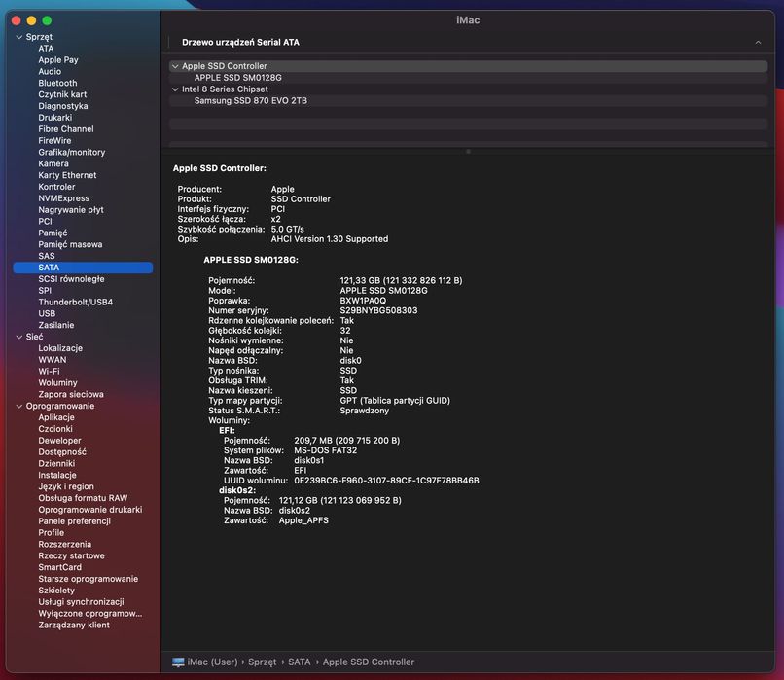Open Rozszerzenia category

65,544
